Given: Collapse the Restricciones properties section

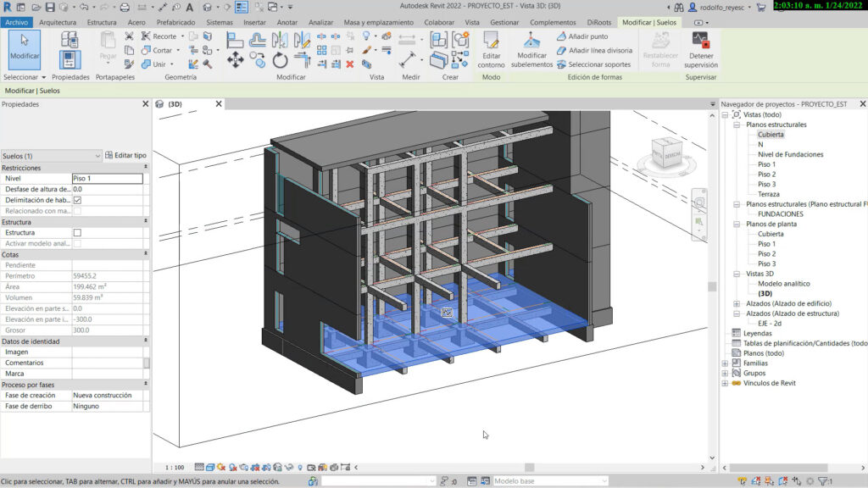Looking at the screenshot, I should click(x=146, y=168).
